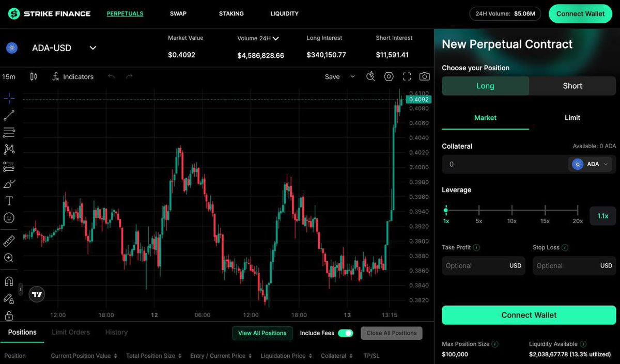The image size is (620, 364).
Task: Go to the Liquidity page
Action: (284, 13)
